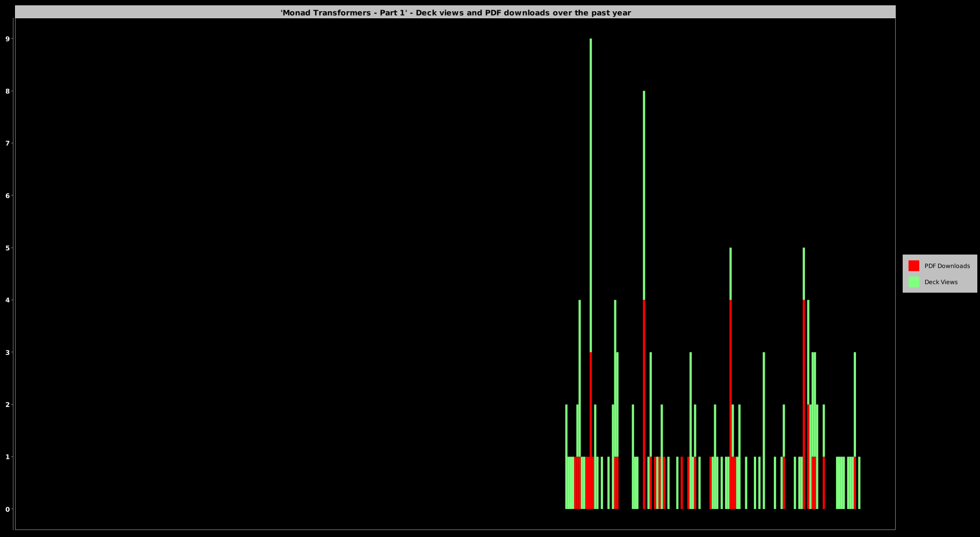The image size is (980, 537).
Task: Click the tallest green bar reaching 9
Action: coord(591,195)
